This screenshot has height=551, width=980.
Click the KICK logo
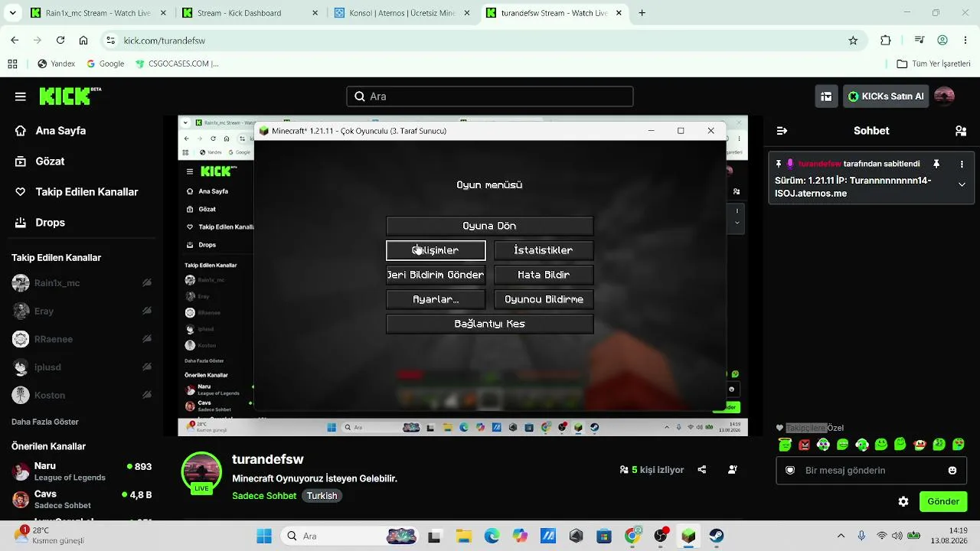[x=70, y=96]
